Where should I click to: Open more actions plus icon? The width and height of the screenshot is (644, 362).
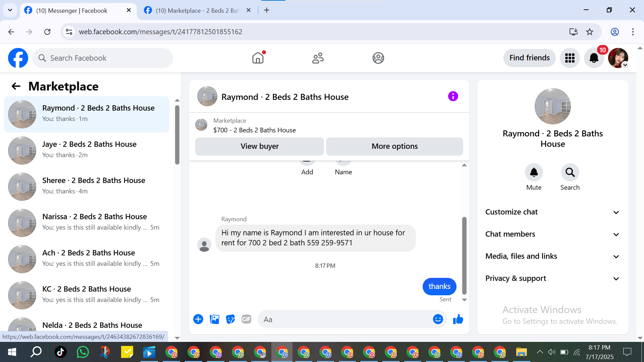198,319
